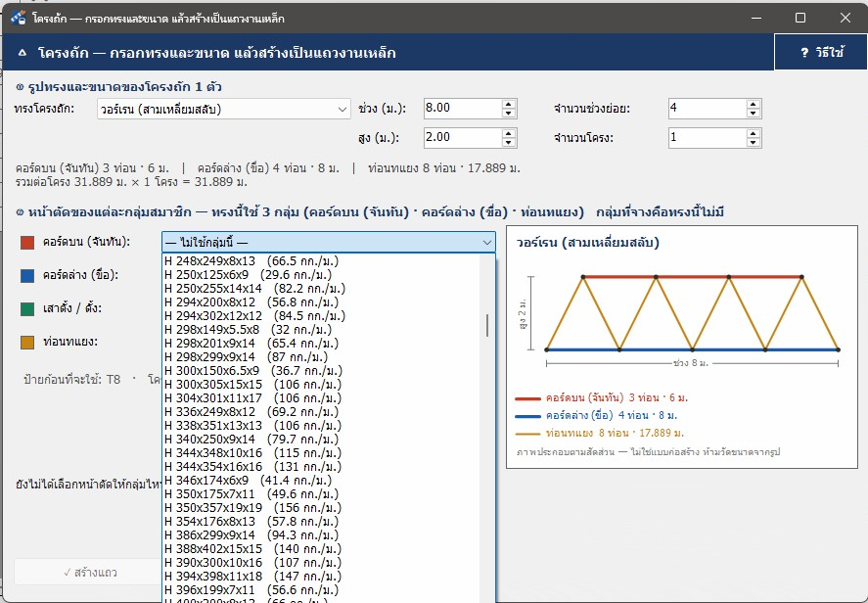Increase จำนวนช่วงย่อย with up arrow

pyautogui.click(x=754, y=104)
